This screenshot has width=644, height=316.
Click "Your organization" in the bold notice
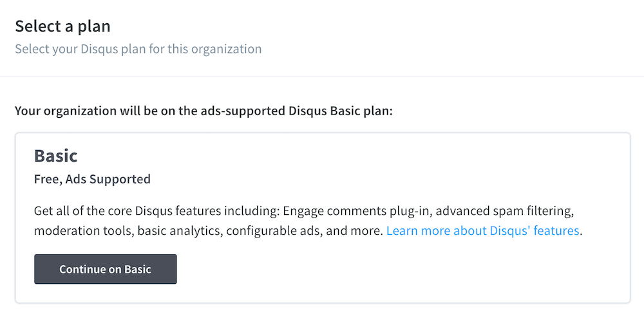click(x=66, y=111)
